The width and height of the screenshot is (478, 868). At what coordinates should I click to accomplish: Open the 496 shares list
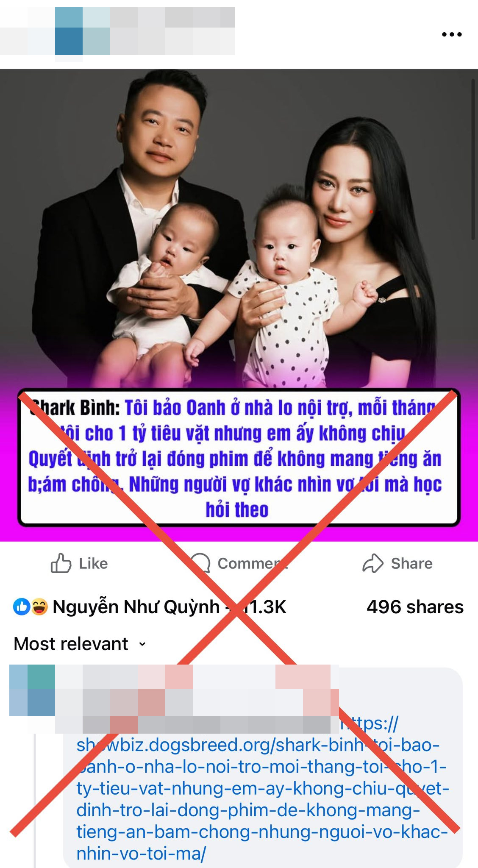[x=415, y=607]
